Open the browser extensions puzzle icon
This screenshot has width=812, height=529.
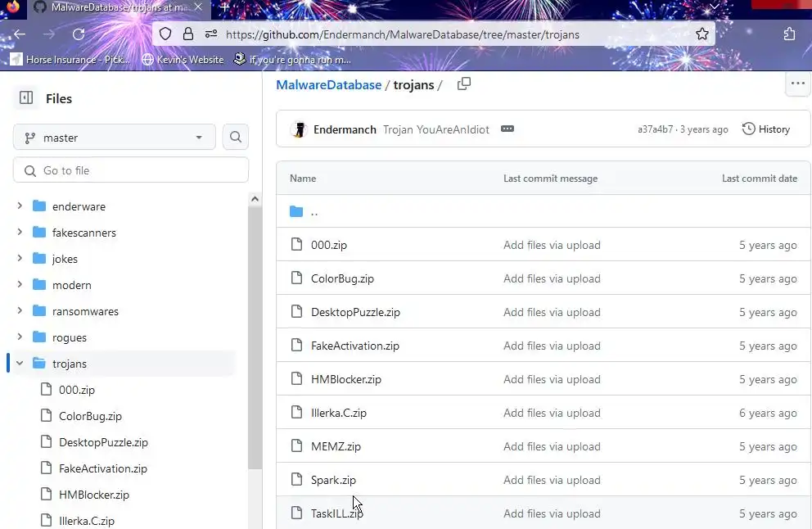789,34
